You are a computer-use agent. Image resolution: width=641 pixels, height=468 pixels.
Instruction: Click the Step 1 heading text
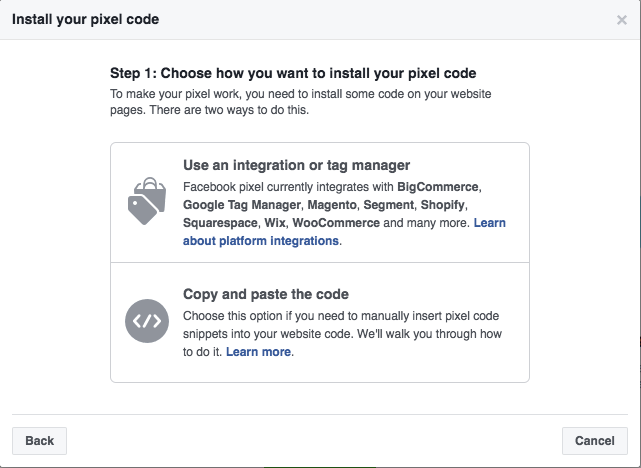click(293, 73)
